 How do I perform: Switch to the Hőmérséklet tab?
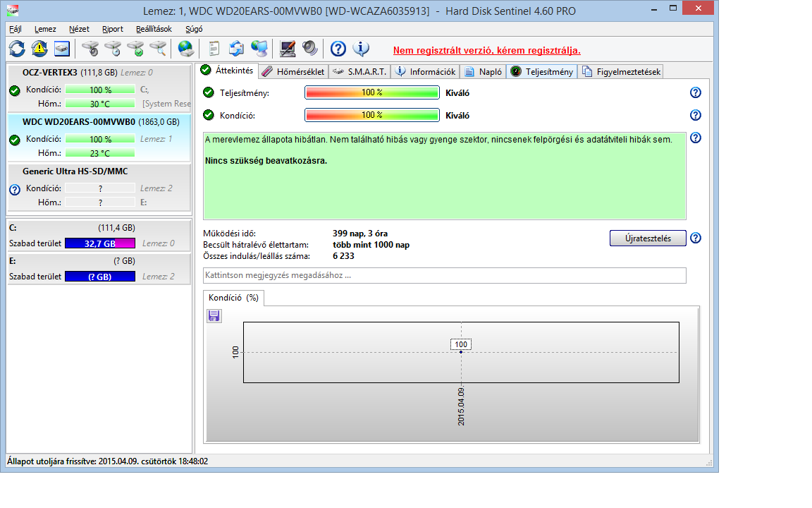[x=293, y=71]
